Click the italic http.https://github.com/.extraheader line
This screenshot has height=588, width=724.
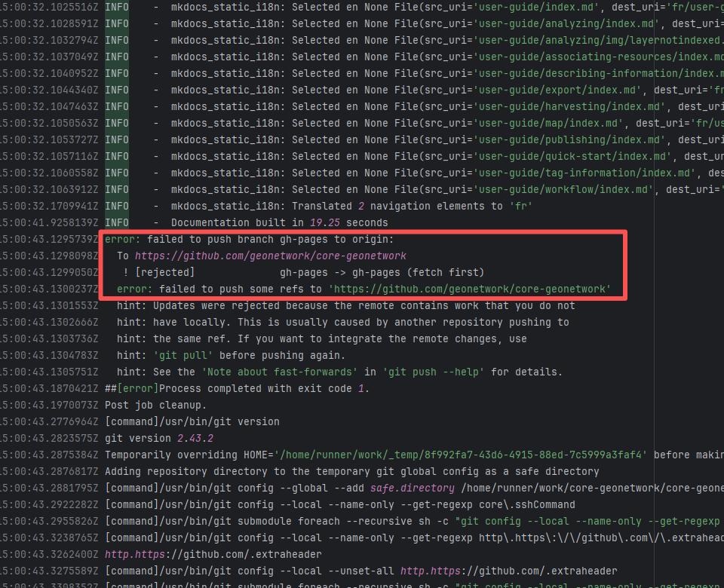[x=213, y=554]
